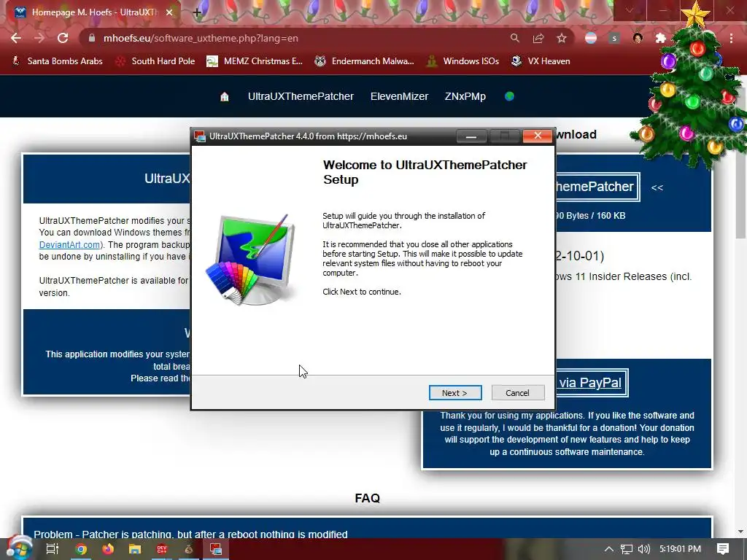
Task: Go back in Chrome
Action: coord(16,38)
